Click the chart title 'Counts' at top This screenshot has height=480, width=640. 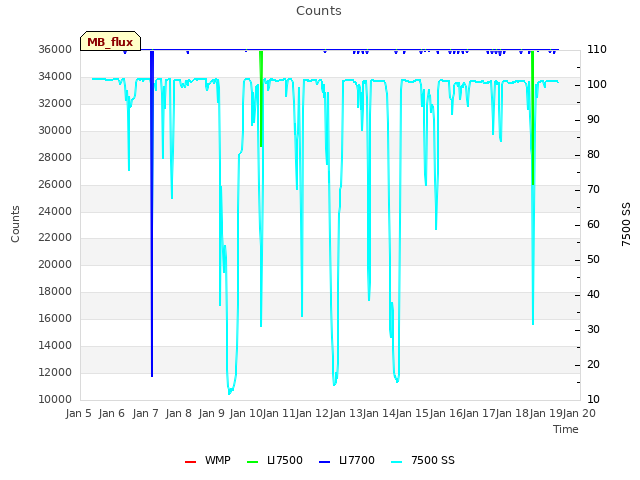[319, 11]
